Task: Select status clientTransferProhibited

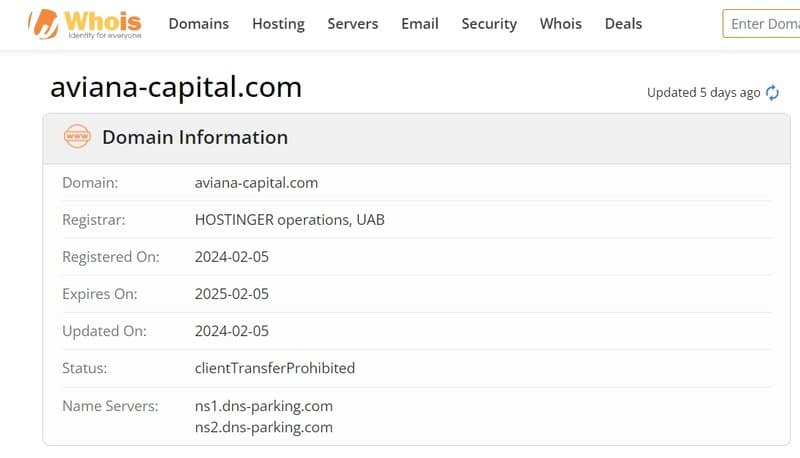Action: coord(274,368)
